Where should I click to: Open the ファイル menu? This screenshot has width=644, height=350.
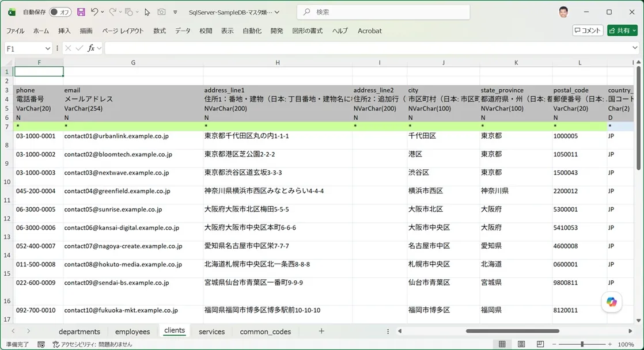pyautogui.click(x=15, y=31)
